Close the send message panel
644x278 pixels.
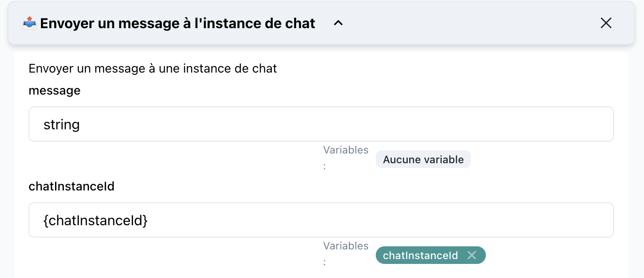(606, 23)
